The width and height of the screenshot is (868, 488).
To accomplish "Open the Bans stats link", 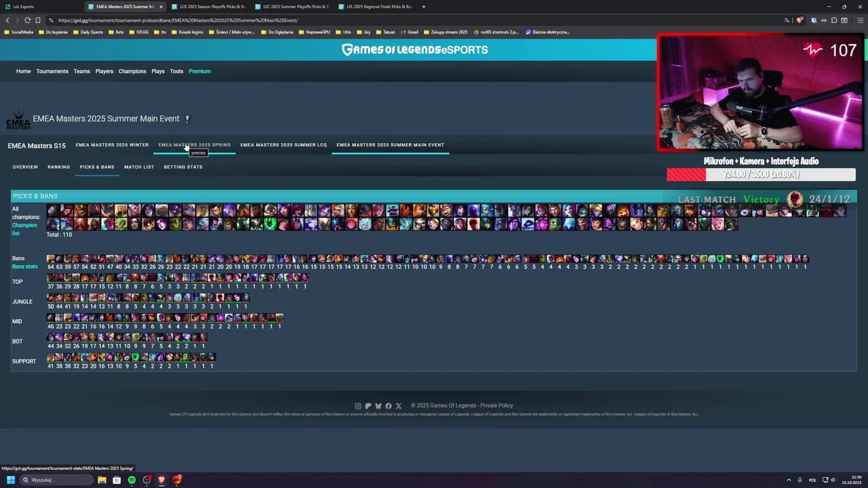I will coord(25,266).
